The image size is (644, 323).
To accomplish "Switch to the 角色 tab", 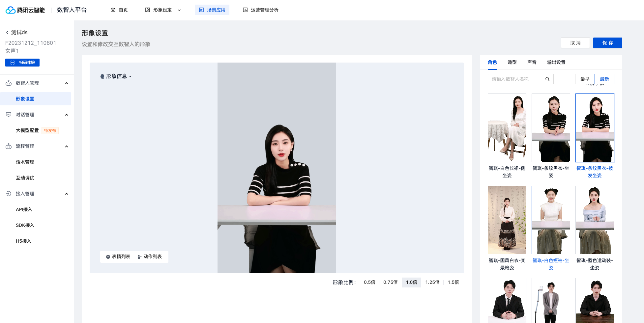I will [492, 62].
